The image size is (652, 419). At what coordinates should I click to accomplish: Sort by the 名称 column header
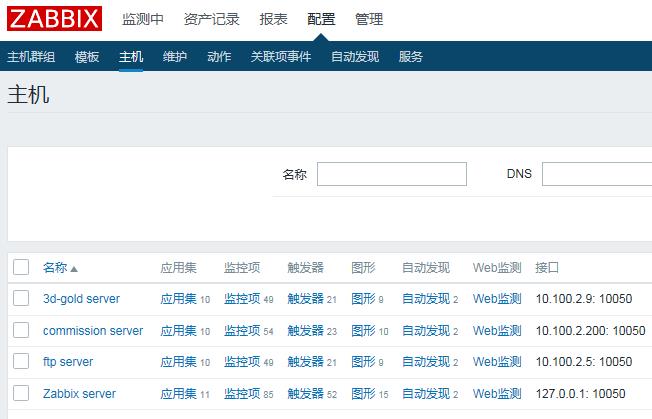coord(55,268)
